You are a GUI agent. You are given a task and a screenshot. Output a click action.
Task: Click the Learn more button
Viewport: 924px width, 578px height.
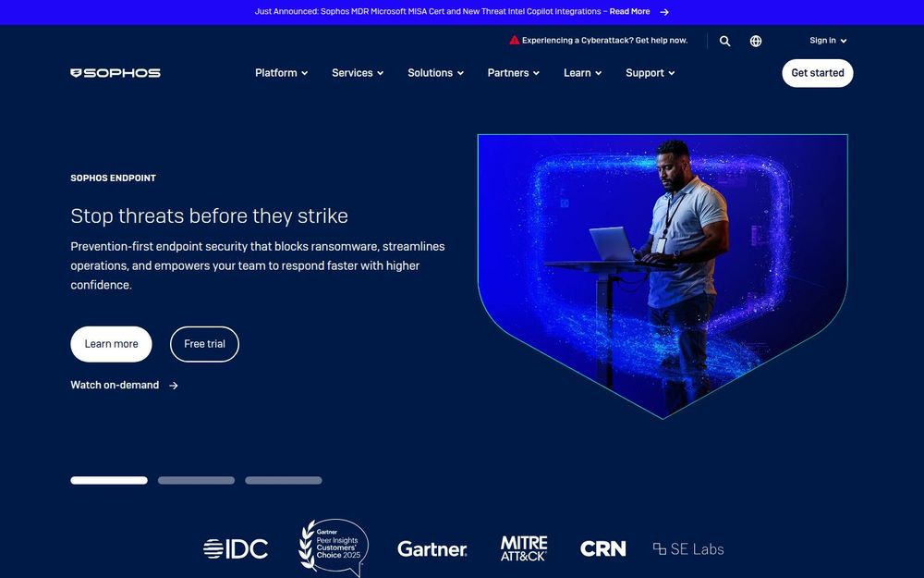coord(112,344)
